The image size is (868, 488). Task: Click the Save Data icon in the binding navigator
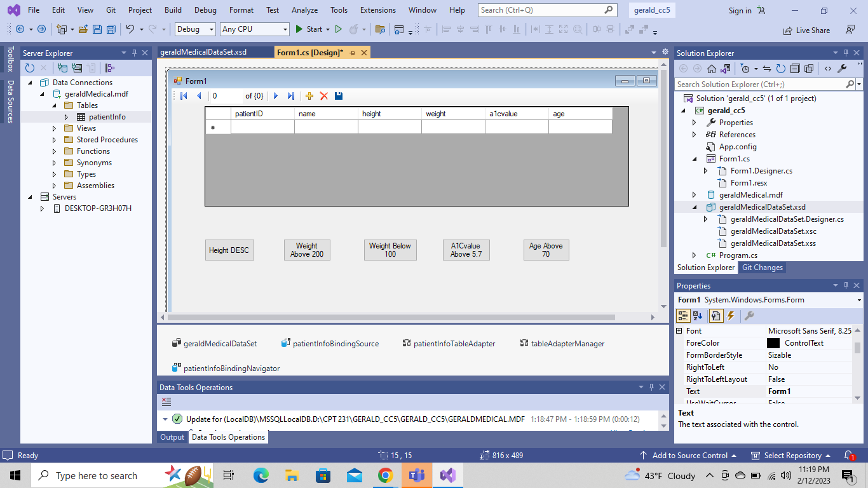click(x=338, y=96)
